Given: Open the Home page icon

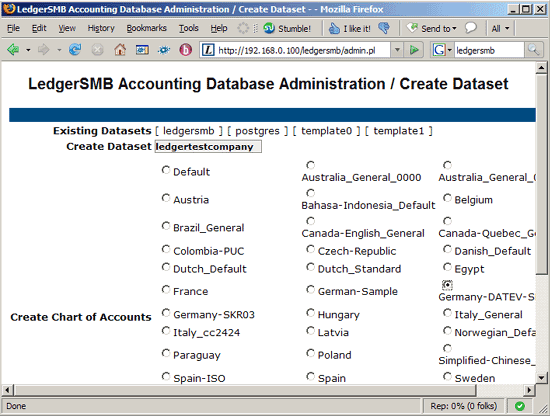Looking at the screenshot, I should (x=120, y=50).
